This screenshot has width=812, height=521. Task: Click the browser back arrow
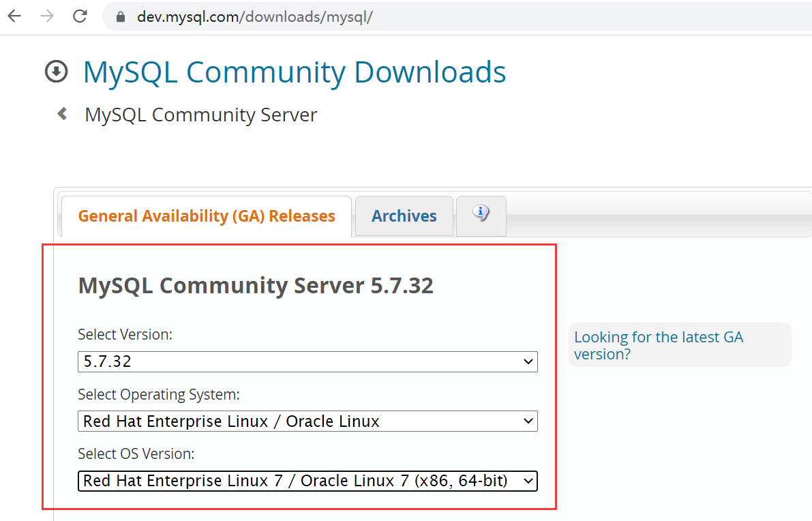click(x=14, y=16)
